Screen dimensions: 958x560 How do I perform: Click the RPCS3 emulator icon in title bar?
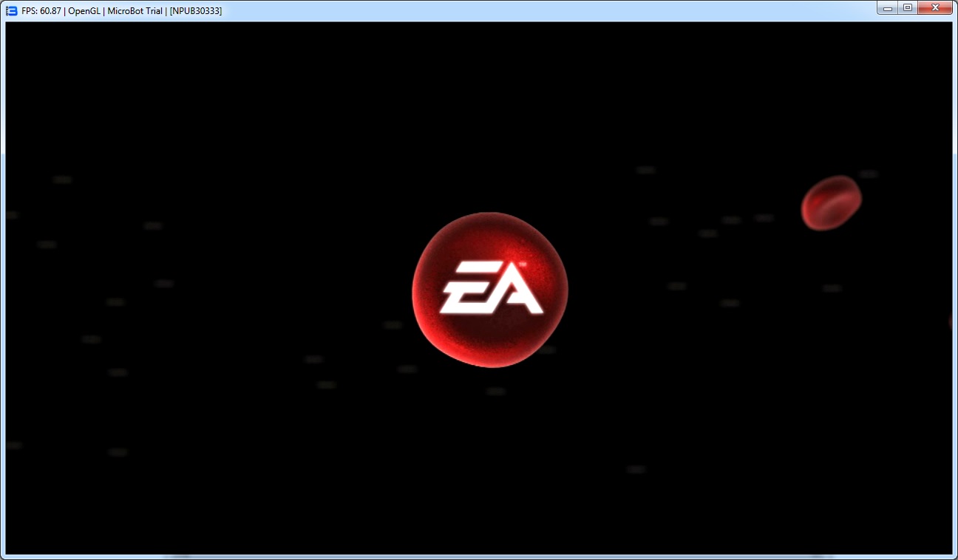pos(12,10)
